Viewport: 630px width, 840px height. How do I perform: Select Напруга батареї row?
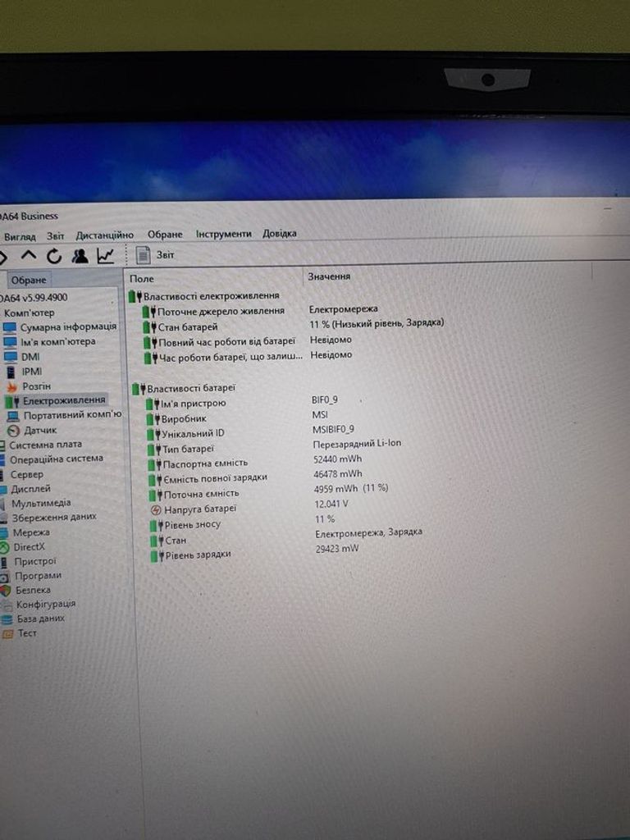pyautogui.click(x=249, y=507)
